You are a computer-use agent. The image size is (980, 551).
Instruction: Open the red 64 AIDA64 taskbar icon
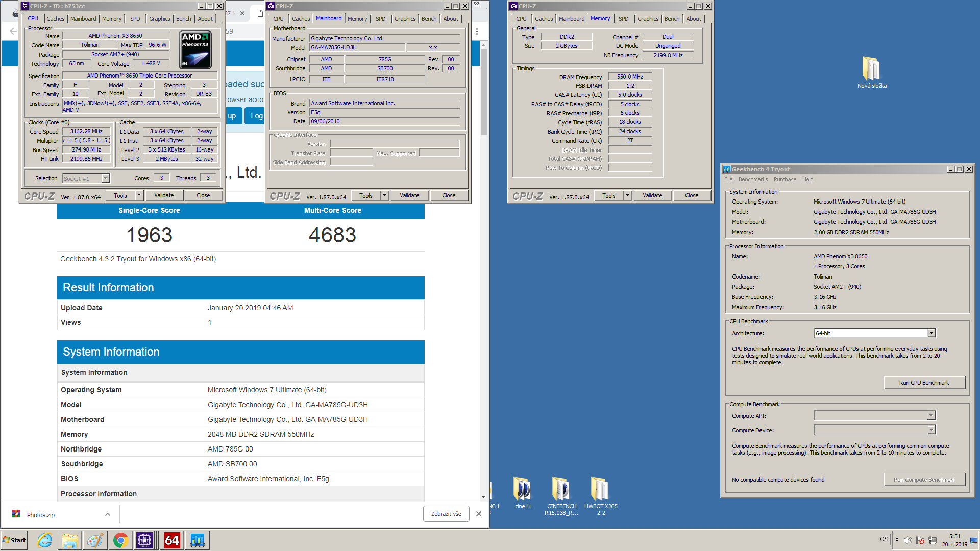click(x=171, y=540)
